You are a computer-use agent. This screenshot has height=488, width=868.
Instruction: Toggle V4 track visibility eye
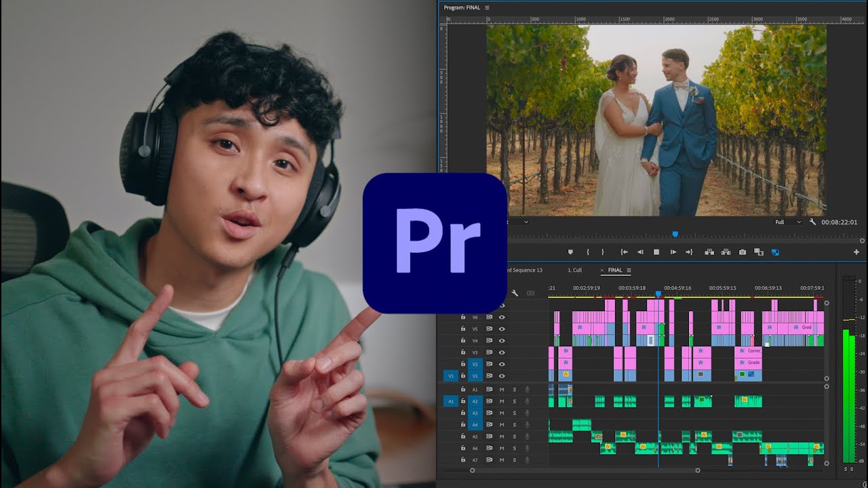coord(502,340)
